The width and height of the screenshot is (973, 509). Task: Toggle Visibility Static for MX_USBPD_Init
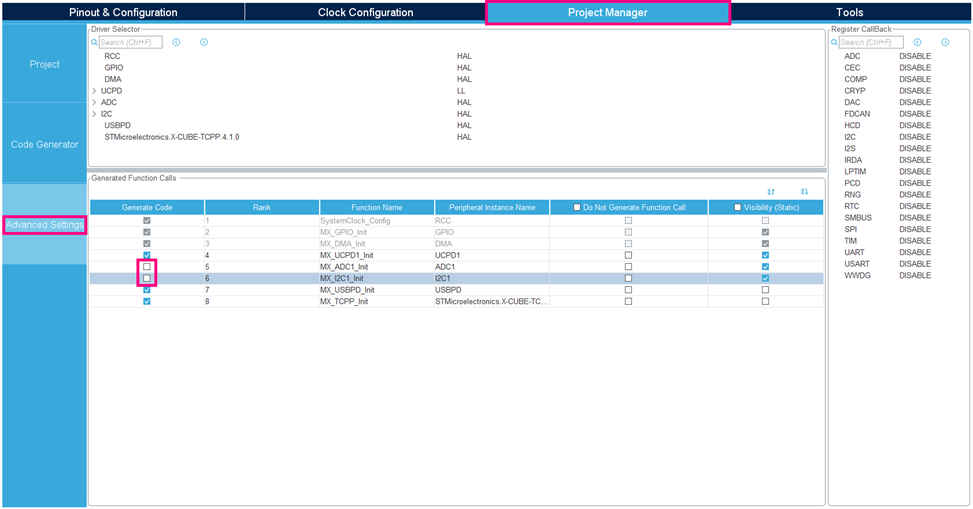(765, 290)
